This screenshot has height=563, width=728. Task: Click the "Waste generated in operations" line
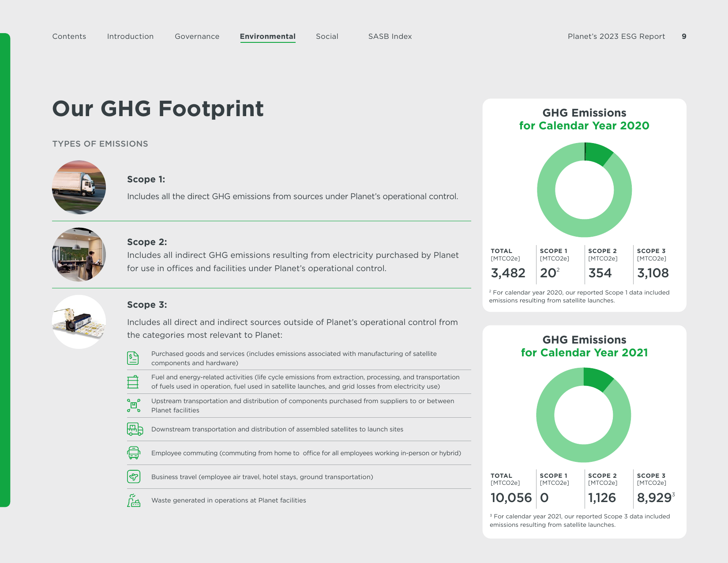coord(229,500)
